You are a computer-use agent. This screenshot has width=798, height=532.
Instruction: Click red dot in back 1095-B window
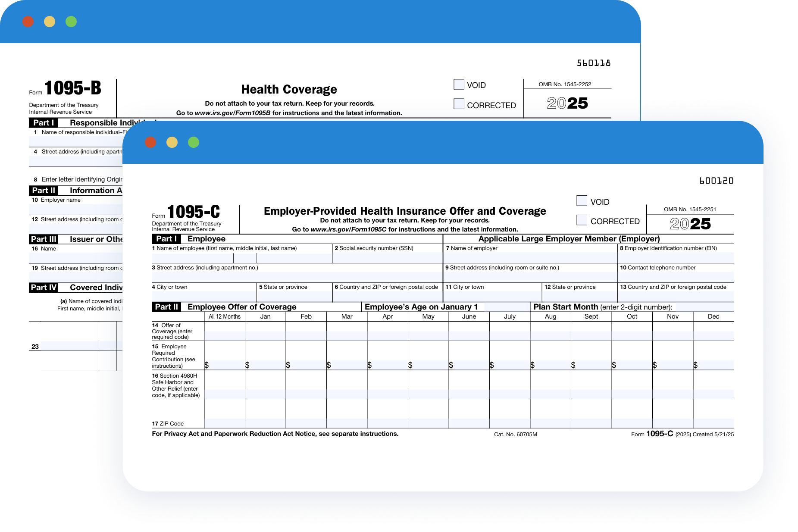coord(28,22)
